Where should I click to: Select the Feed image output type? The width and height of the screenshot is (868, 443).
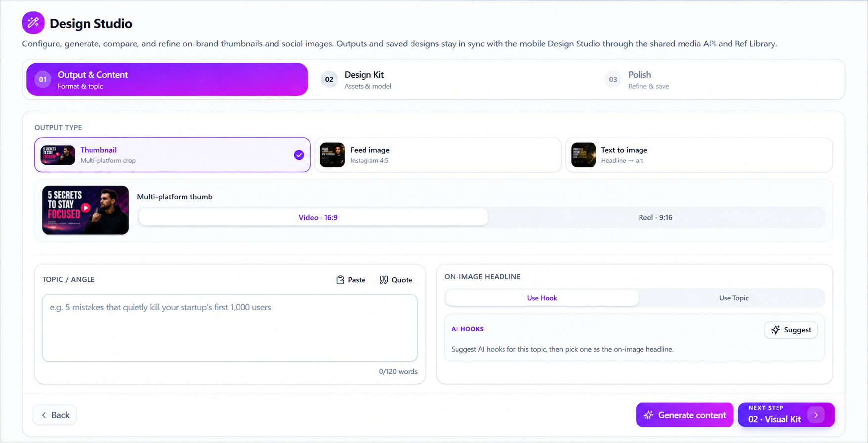click(438, 155)
